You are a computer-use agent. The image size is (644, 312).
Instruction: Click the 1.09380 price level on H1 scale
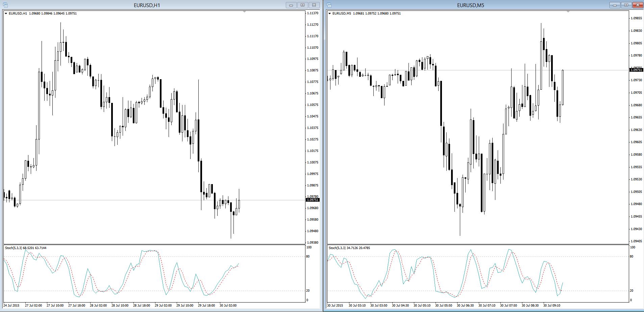[313, 243]
